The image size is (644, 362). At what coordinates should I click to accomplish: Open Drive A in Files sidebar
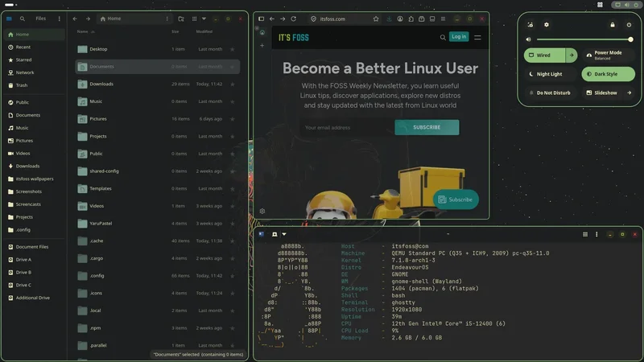pos(34,260)
